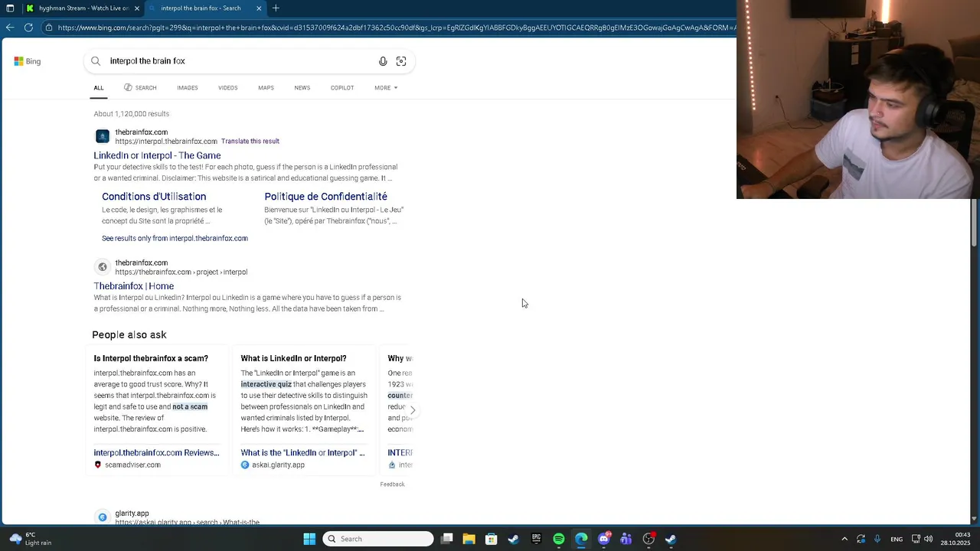Start voice search with microphone icon
Image resolution: width=980 pixels, height=551 pixels.
tap(383, 61)
